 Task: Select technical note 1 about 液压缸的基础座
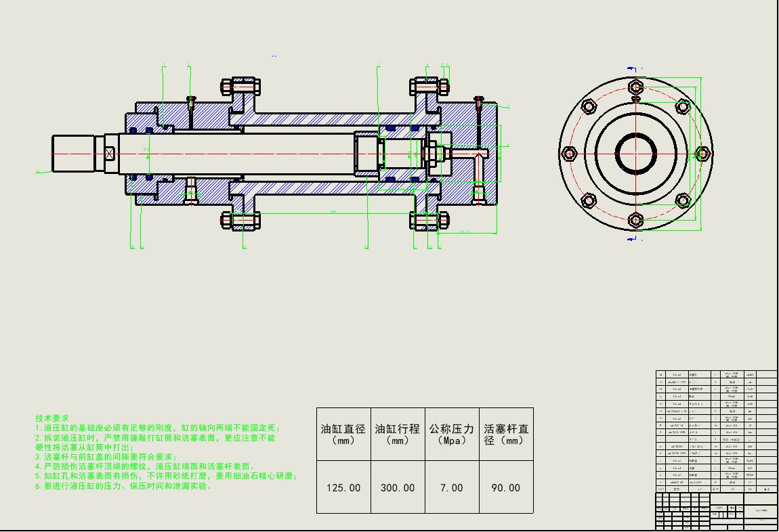[157, 428]
